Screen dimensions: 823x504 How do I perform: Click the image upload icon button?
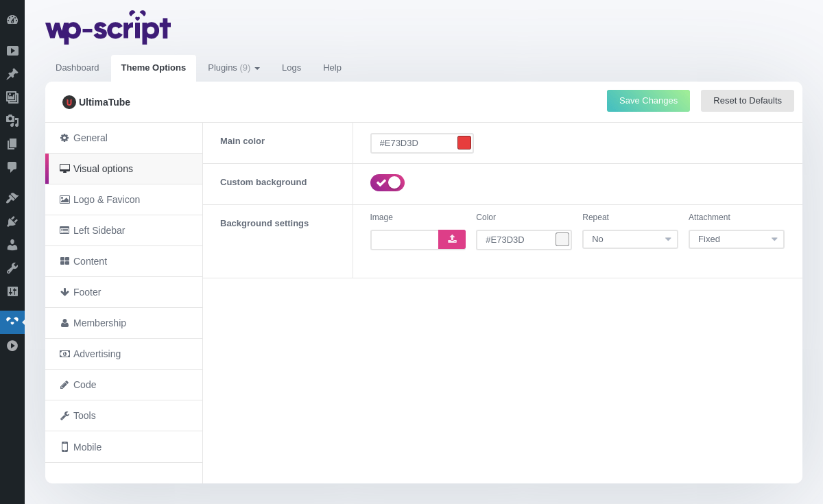[x=452, y=239]
